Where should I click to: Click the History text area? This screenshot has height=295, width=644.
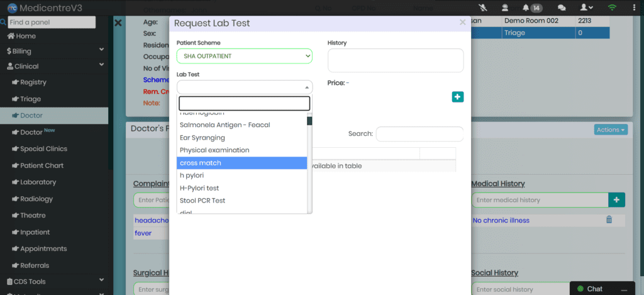click(396, 60)
